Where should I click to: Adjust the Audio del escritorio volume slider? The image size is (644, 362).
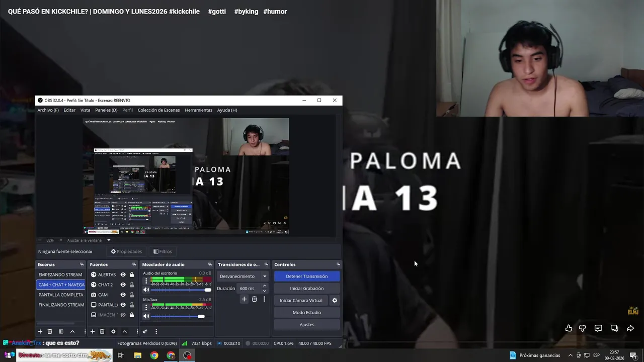click(x=181, y=290)
